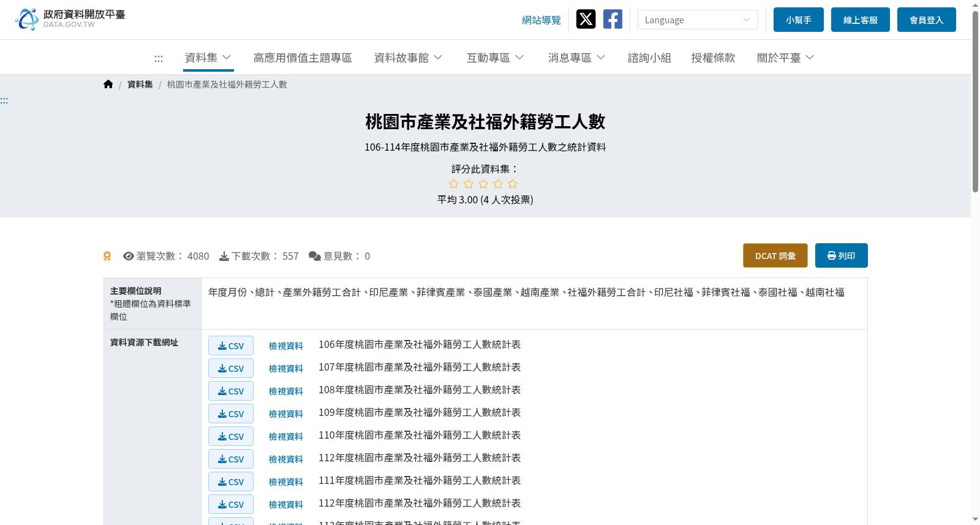Rate dataset with the third star
This screenshot has height=525, width=980.
click(483, 184)
